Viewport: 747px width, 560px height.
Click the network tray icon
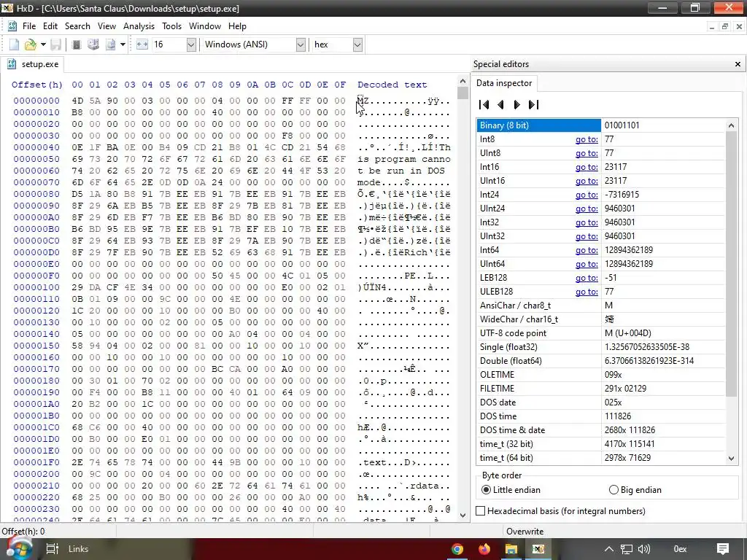627,549
